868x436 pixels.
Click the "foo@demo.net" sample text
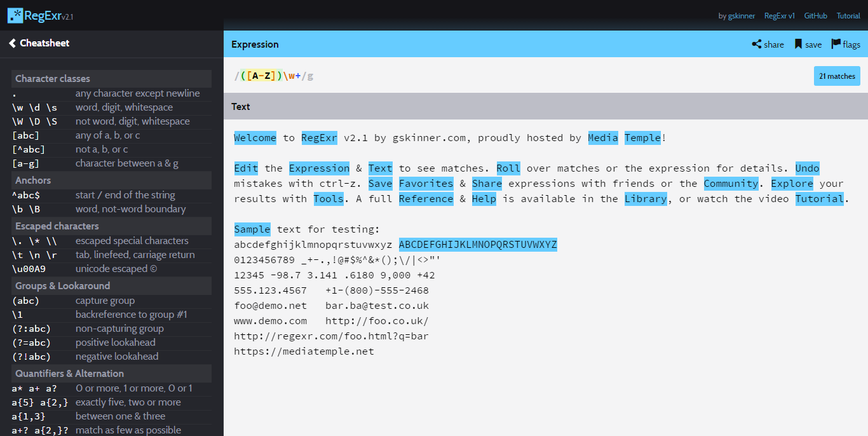tap(270, 306)
